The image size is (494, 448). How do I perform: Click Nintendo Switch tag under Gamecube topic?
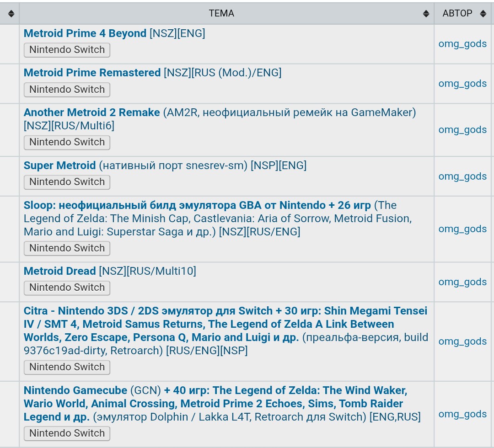coord(67,433)
